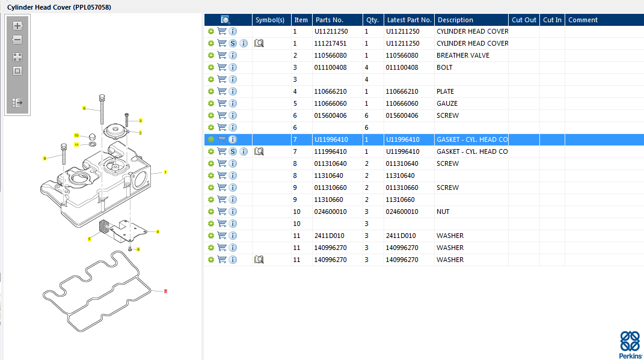Image resolution: width=644 pixels, height=360 pixels.
Task: Add SCREW 011310640 to cart
Action: (222, 163)
